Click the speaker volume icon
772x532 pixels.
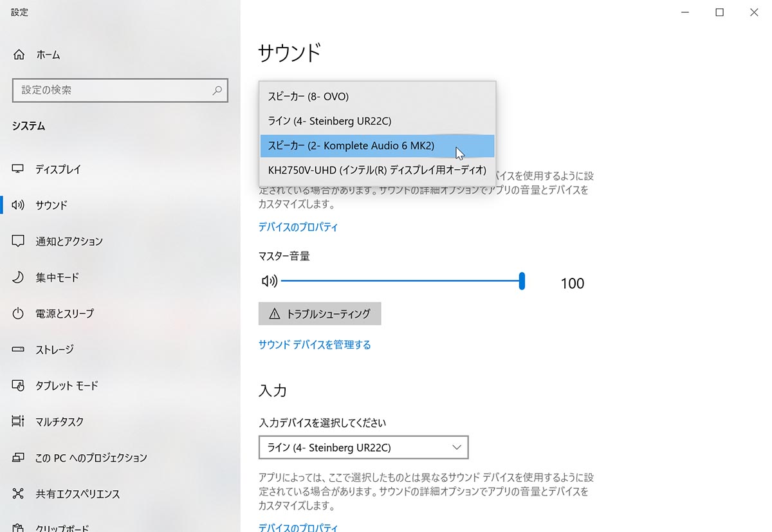click(x=269, y=280)
